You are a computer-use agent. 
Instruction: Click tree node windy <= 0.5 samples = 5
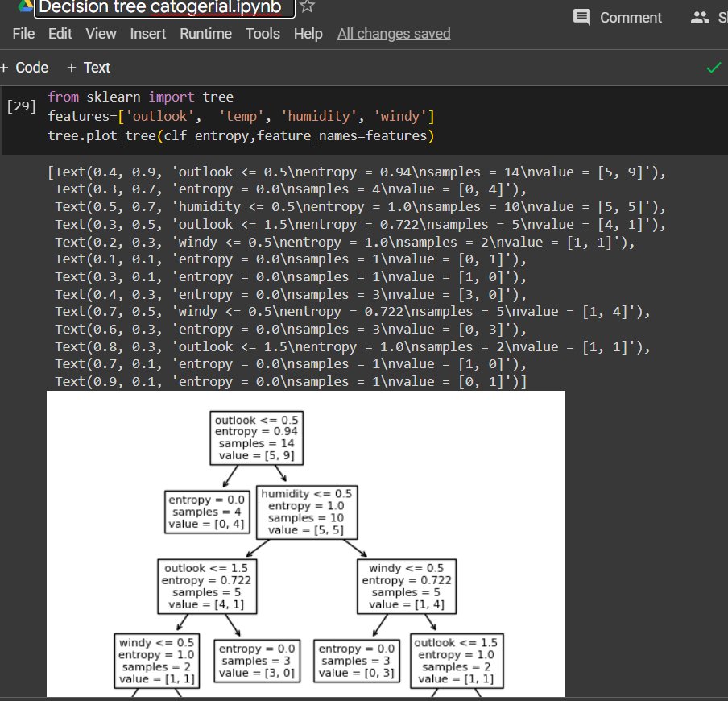click(x=406, y=587)
